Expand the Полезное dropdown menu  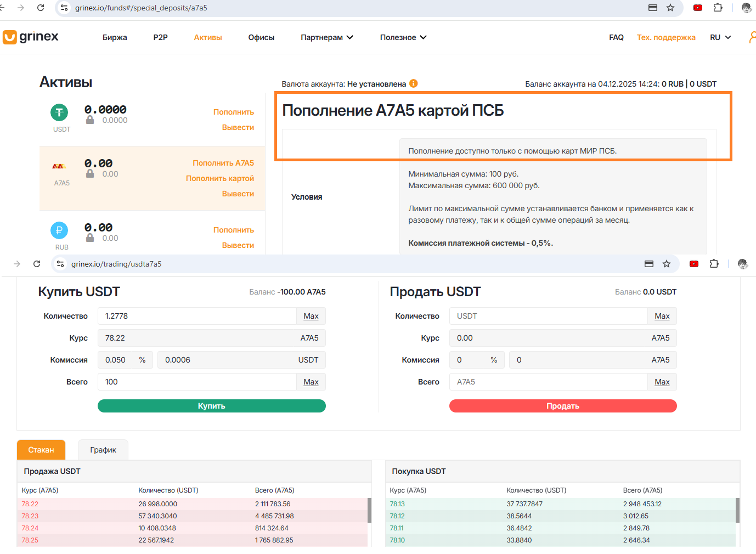[x=403, y=37]
